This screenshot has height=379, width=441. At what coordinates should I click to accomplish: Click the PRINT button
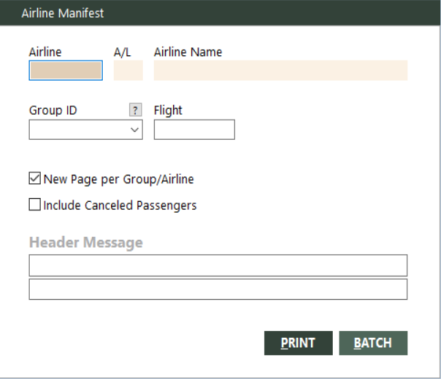coord(298,343)
